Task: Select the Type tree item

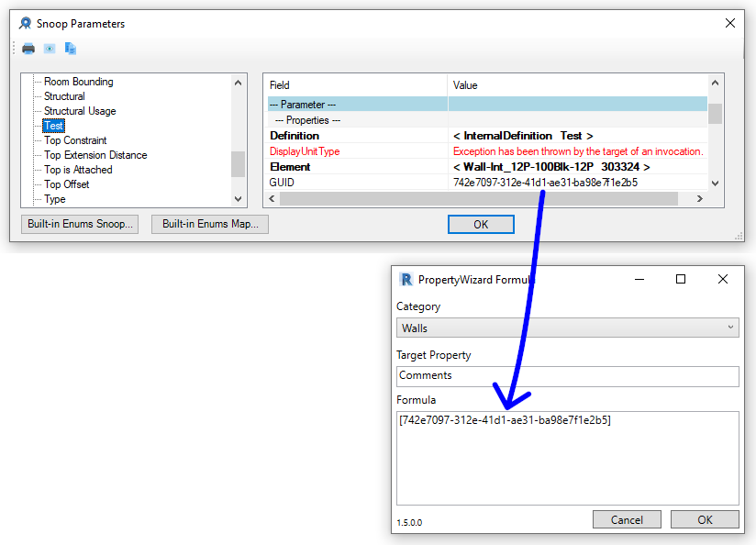Action: 54,199
